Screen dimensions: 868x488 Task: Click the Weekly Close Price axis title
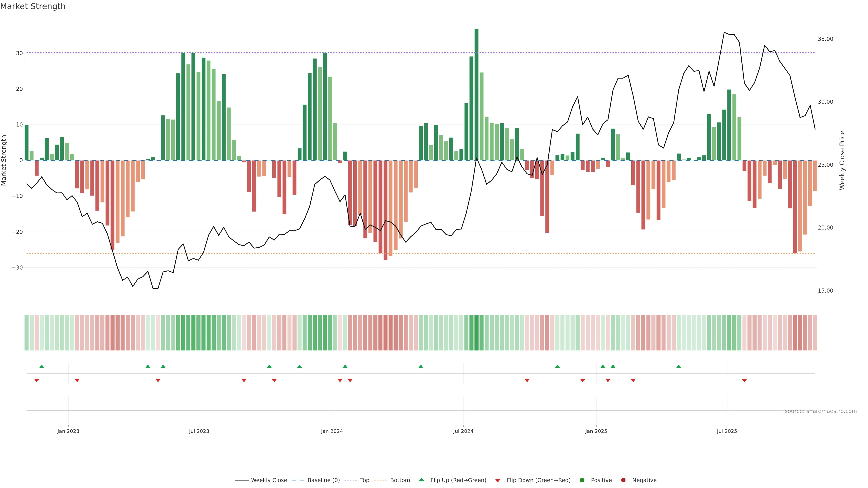pyautogui.click(x=842, y=160)
